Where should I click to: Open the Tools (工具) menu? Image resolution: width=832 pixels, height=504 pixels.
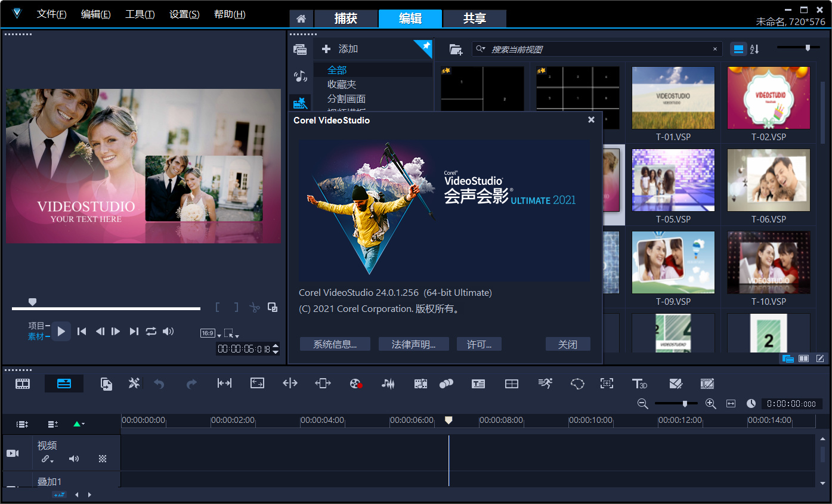140,14
